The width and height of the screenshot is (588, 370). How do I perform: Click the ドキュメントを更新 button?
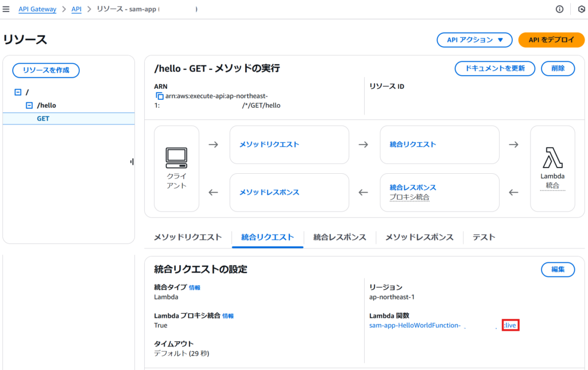pos(494,68)
